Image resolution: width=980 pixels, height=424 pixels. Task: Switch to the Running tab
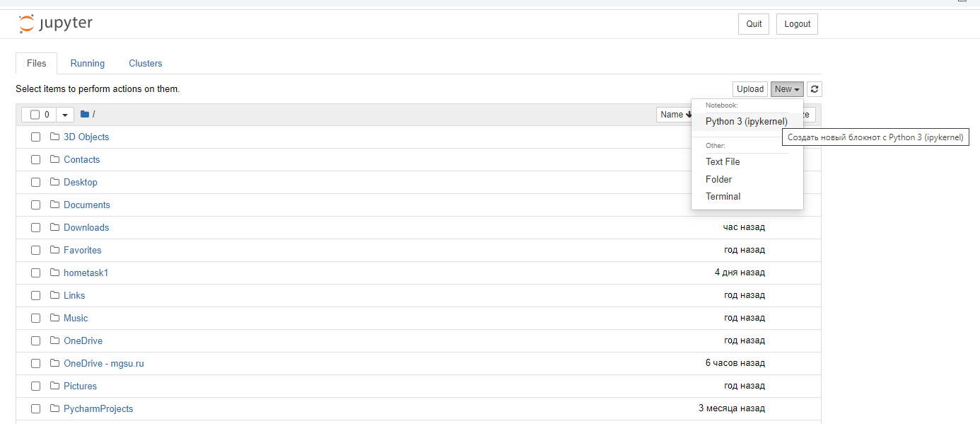[x=88, y=63]
